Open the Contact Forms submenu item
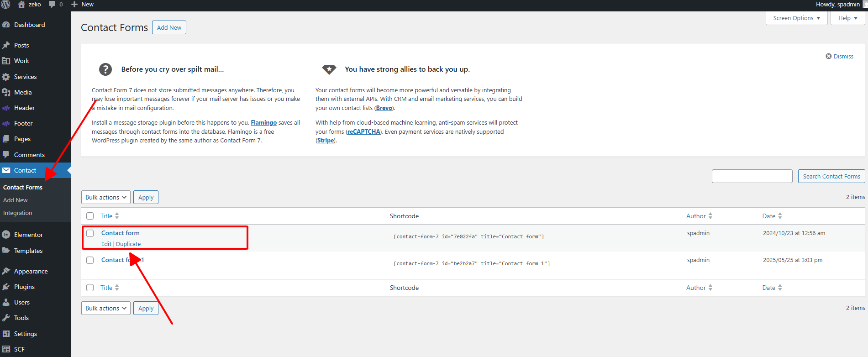Image resolution: width=868 pixels, height=357 pixels. (x=23, y=187)
